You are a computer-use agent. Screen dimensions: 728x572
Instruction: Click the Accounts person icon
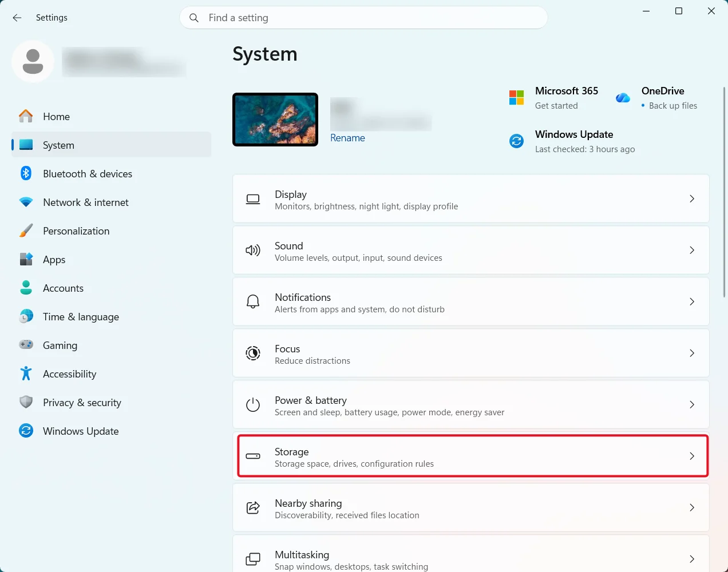26,288
